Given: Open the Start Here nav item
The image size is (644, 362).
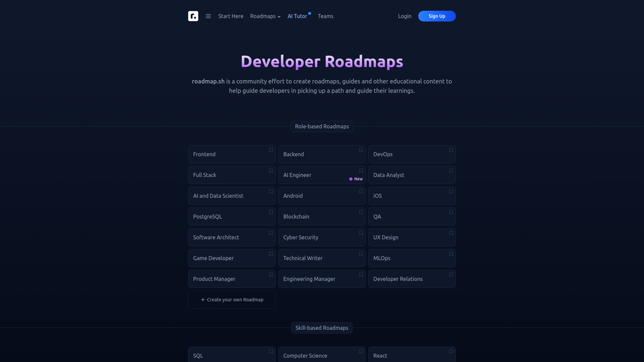Looking at the screenshot, I should point(231,16).
